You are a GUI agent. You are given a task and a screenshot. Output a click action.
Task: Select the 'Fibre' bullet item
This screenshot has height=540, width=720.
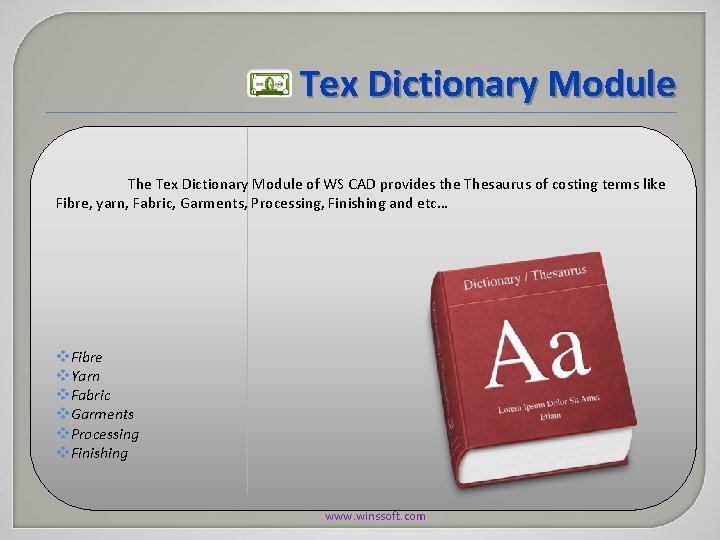point(79,357)
